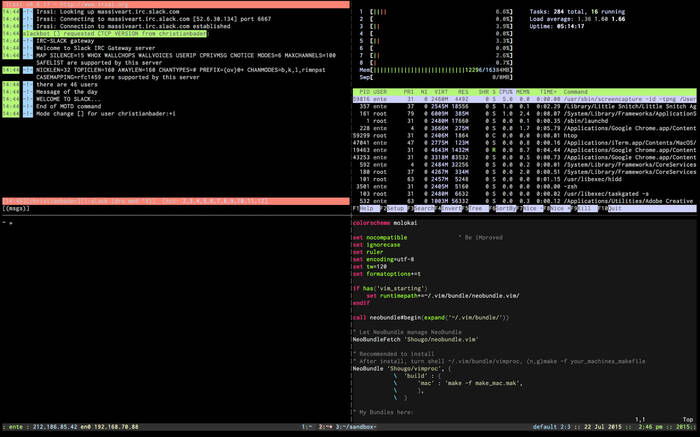This screenshot has height=437, width=700.
Task: Switch to tmux window 1 in status bar
Action: (x=304, y=426)
